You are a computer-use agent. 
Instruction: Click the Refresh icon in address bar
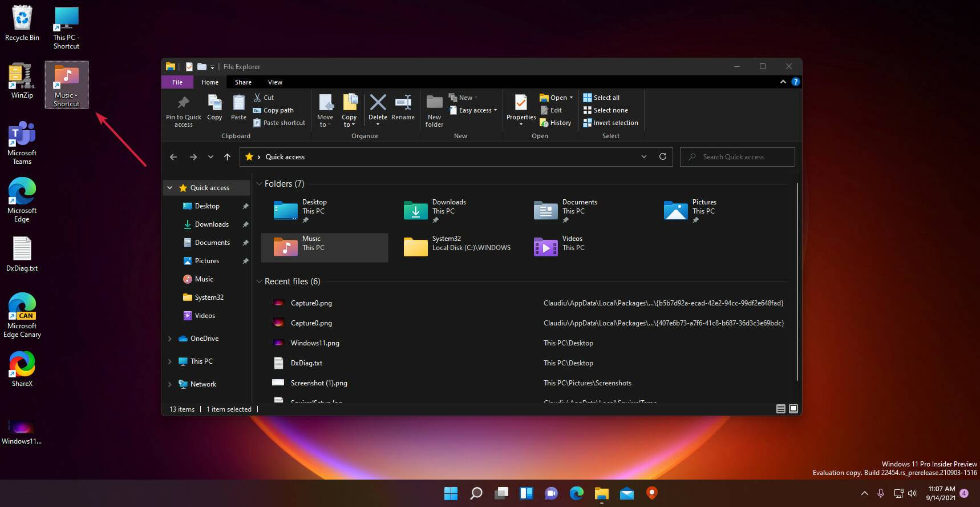point(662,156)
